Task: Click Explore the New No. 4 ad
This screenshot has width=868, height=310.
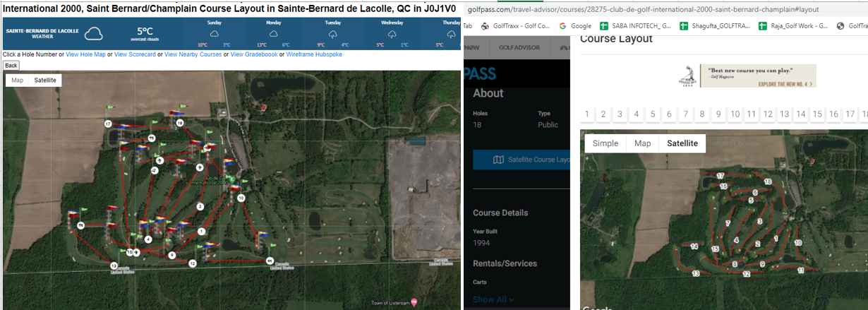Action: [x=786, y=84]
